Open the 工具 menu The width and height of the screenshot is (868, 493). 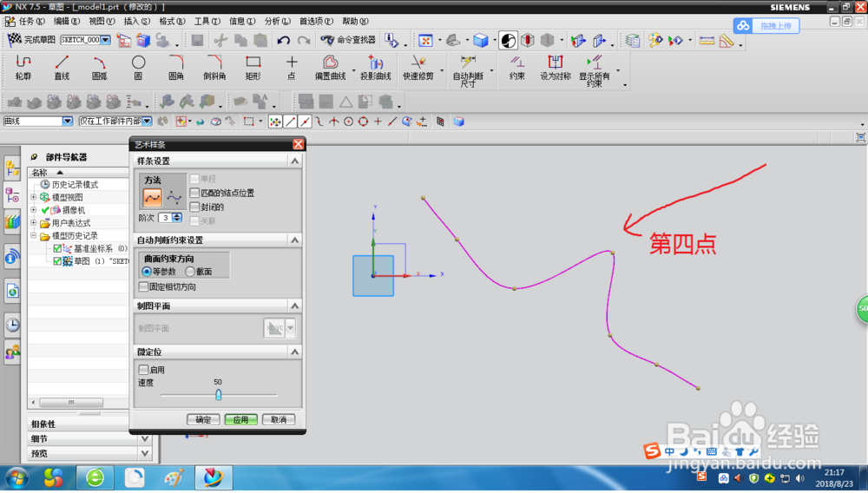[207, 21]
